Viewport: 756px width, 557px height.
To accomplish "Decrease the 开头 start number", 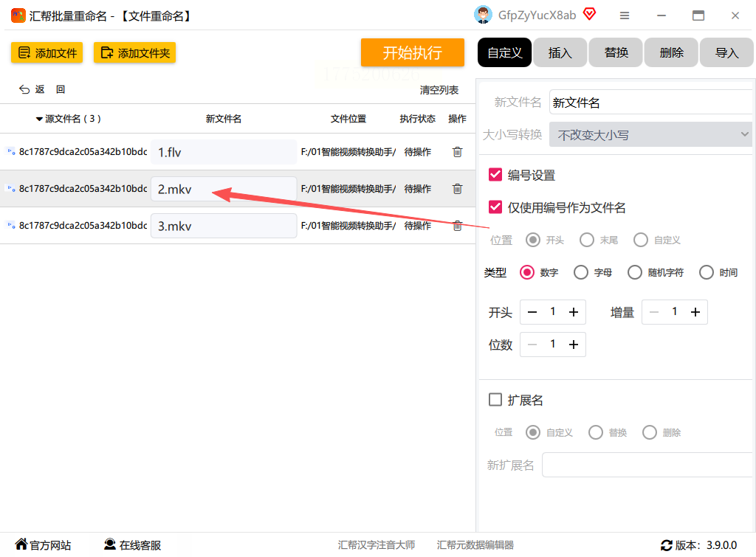I will (x=532, y=312).
